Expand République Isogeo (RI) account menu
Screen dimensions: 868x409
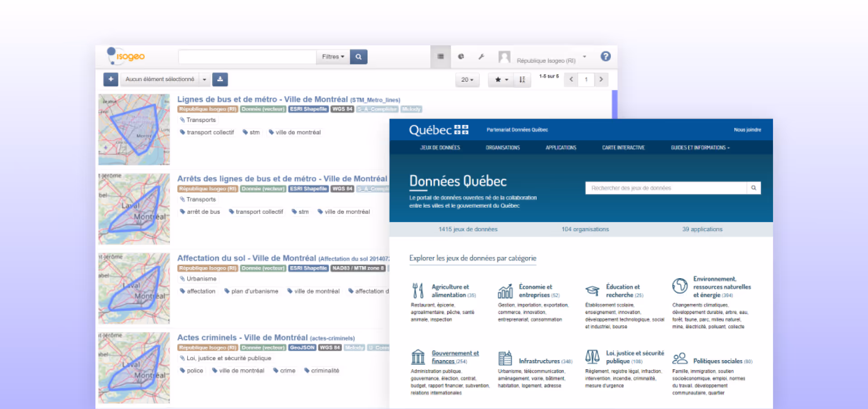point(585,57)
